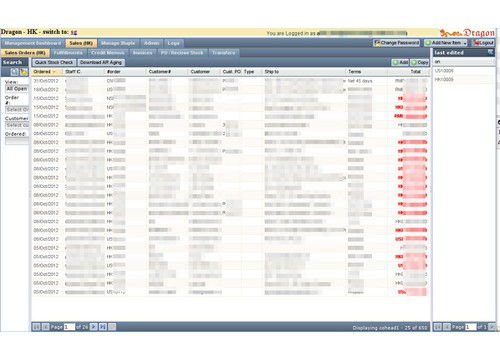
Task: Open the Management Dashboard tab
Action: coord(33,43)
